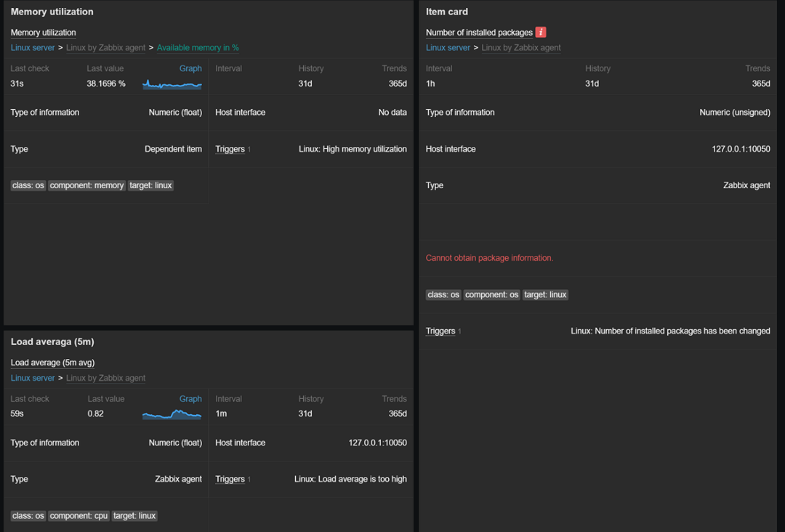The height and width of the screenshot is (532, 785).
Task: Open Triggers link for installed packages changed
Action: point(440,331)
